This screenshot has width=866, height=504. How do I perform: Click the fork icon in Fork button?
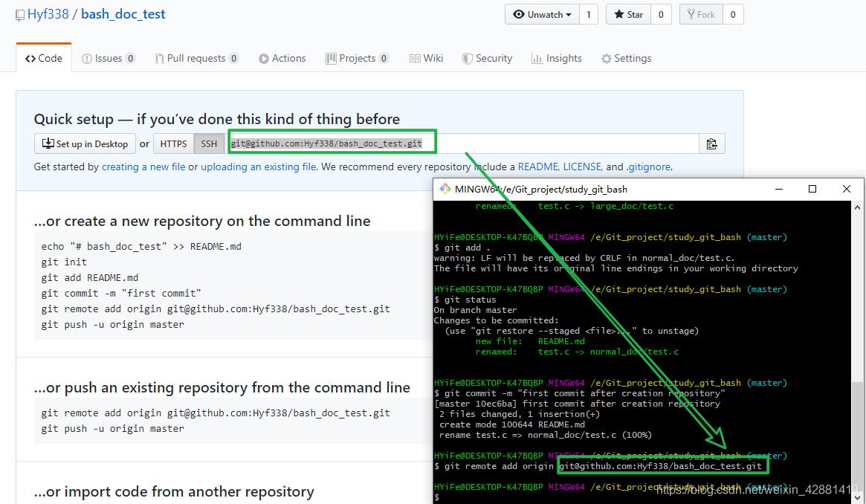tap(691, 14)
